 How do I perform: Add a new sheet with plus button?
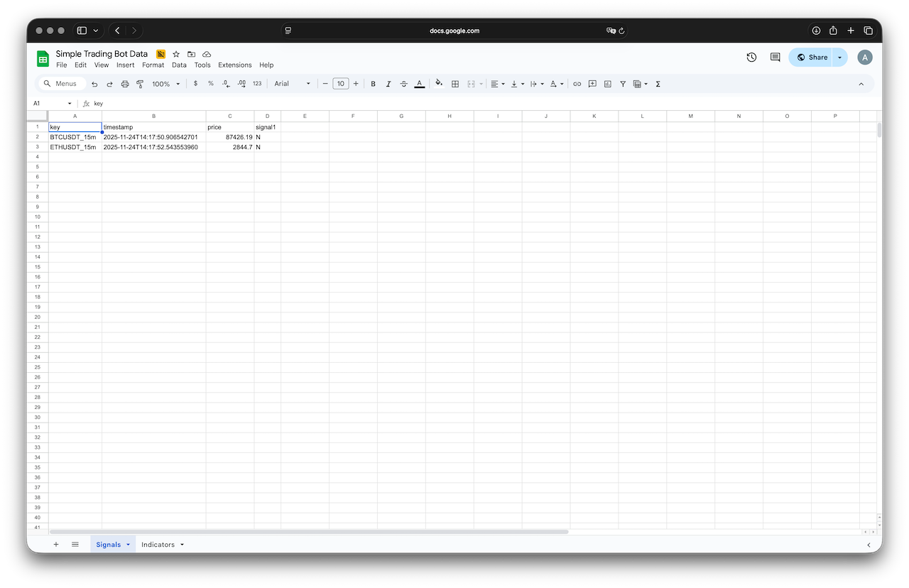(56, 545)
